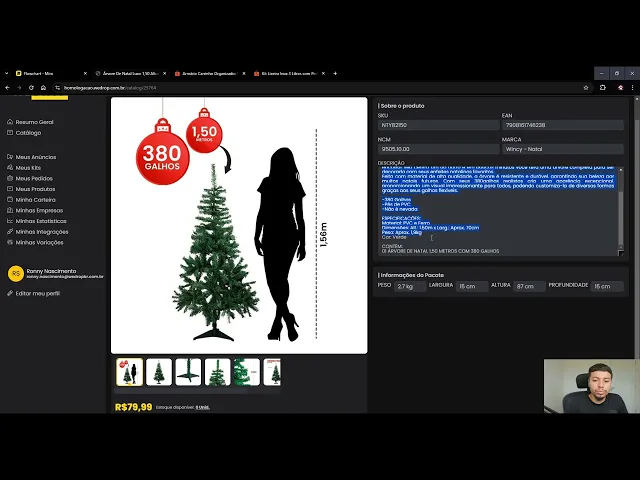Go to Meus Produtos page
Image resolution: width=640 pixels, height=480 pixels.
click(35, 189)
